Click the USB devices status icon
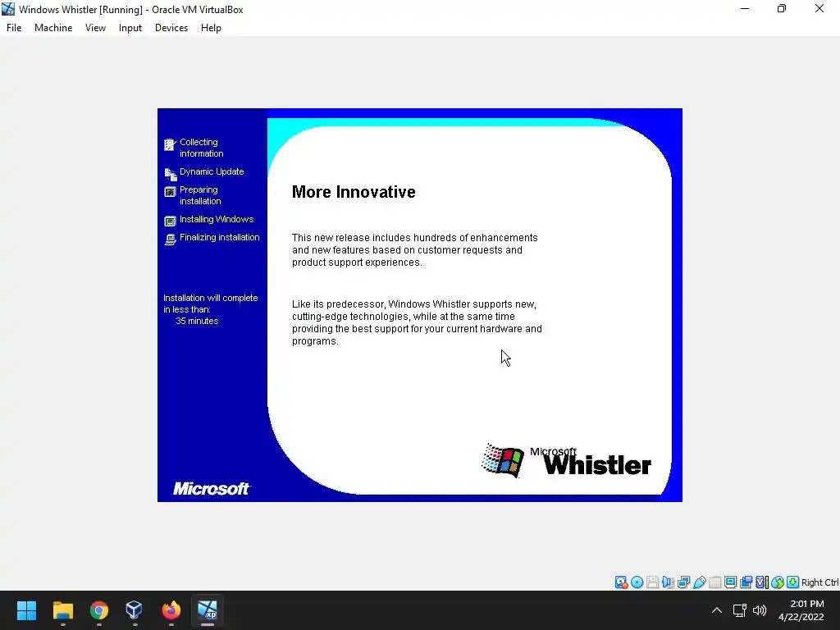 pos(699,582)
